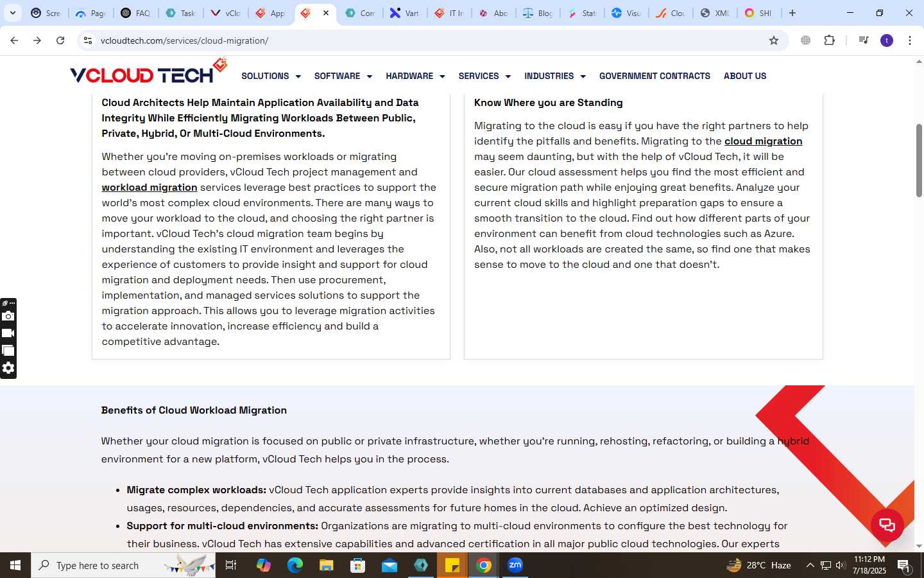Bookmark this page with the star icon
This screenshot has width=924, height=578.
tap(774, 40)
